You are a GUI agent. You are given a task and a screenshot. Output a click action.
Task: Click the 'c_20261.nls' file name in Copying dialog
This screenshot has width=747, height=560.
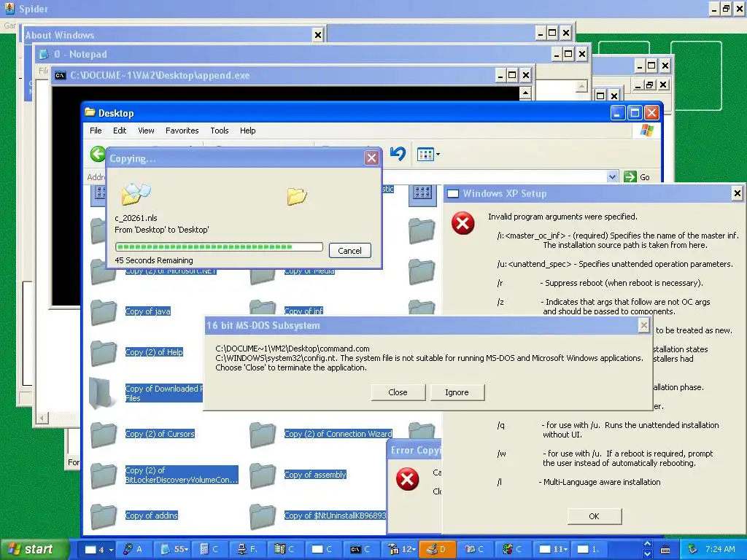pyautogui.click(x=136, y=218)
